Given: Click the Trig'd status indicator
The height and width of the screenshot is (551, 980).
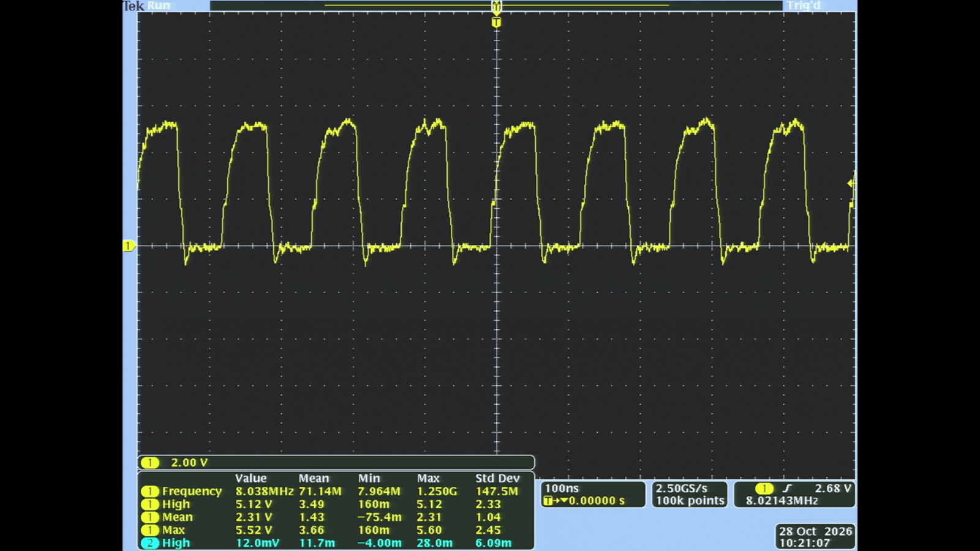Looking at the screenshot, I should [x=804, y=6].
